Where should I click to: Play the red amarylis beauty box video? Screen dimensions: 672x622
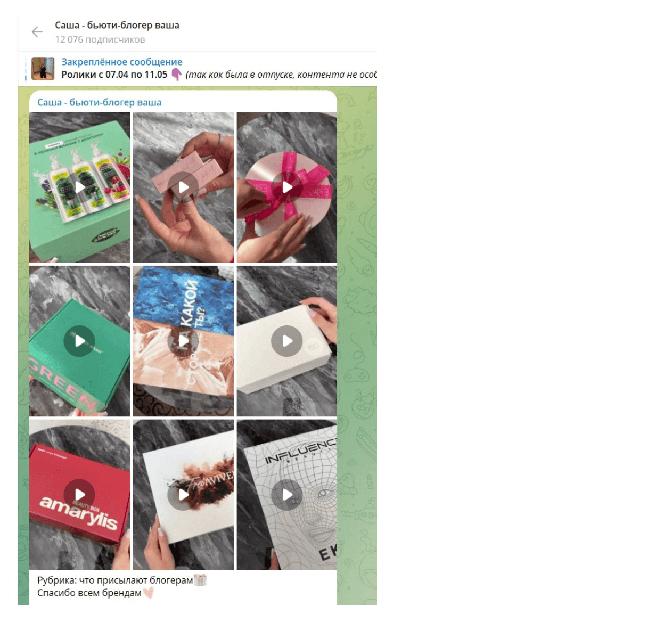point(80,495)
